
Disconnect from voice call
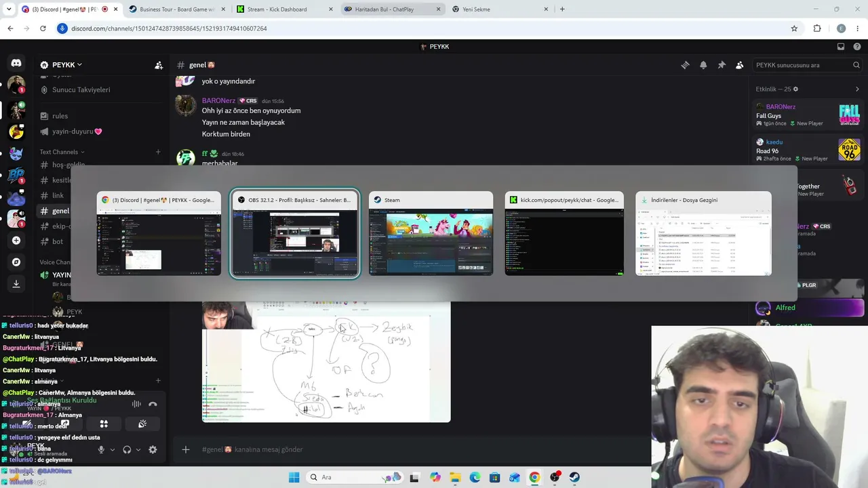point(153,404)
